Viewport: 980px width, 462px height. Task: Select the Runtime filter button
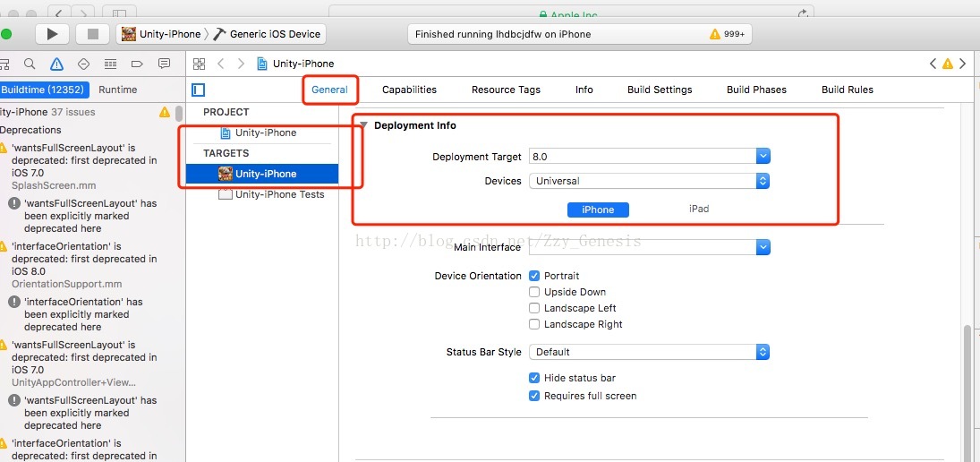click(117, 90)
